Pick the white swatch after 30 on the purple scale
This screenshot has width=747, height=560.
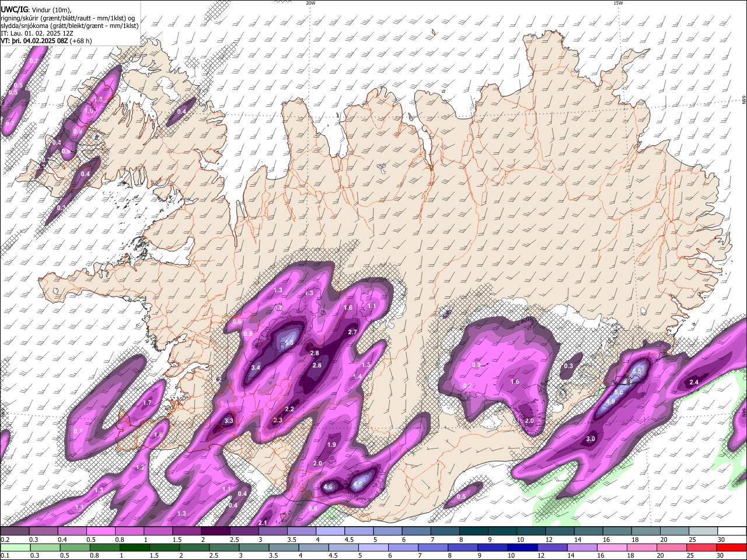tap(731, 531)
